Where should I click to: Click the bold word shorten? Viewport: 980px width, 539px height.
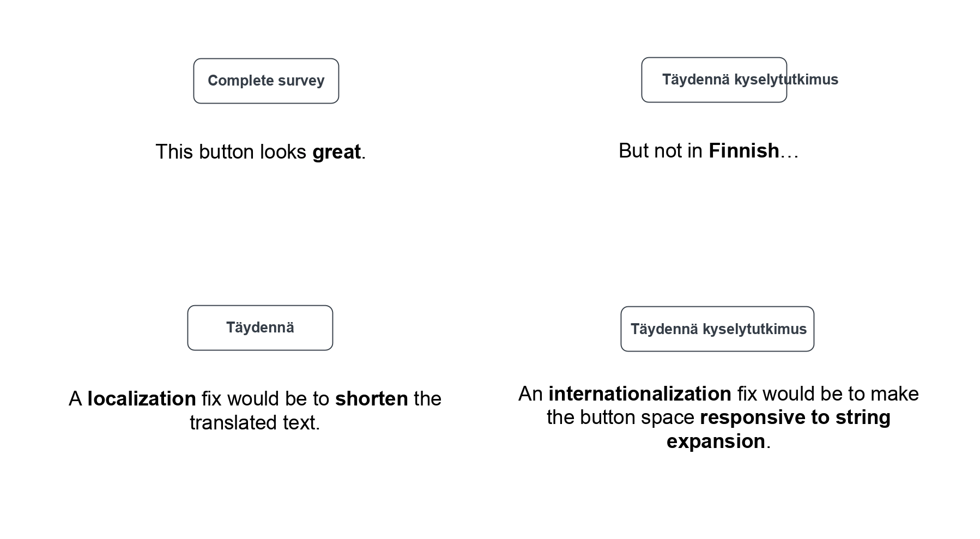point(372,398)
